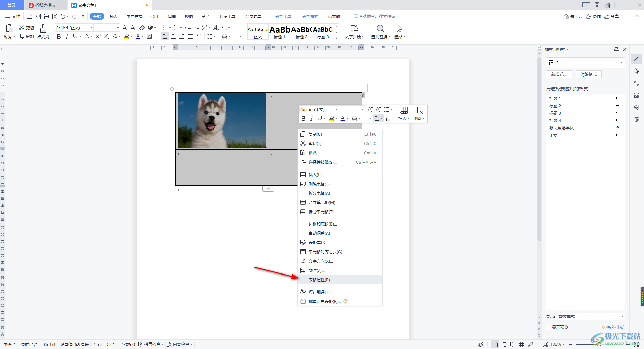Click the Collaborate button
Image resolution: width=644 pixels, height=349 pixels.
(x=593, y=16)
